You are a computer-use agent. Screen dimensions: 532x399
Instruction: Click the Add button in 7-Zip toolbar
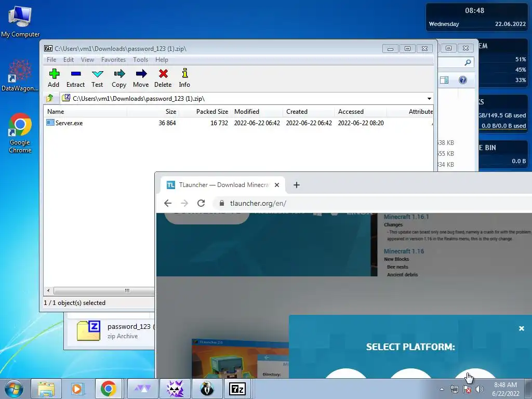click(54, 78)
